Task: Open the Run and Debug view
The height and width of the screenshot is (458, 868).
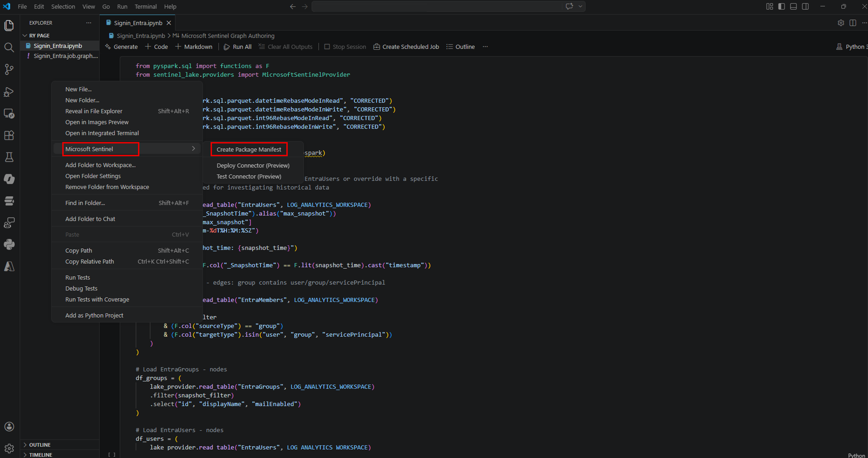Action: 9,92
